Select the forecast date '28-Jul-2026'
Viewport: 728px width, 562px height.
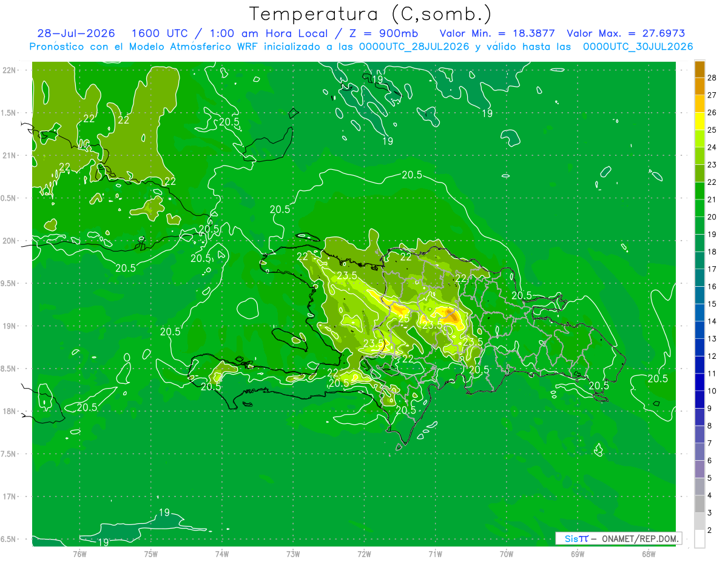click(76, 33)
